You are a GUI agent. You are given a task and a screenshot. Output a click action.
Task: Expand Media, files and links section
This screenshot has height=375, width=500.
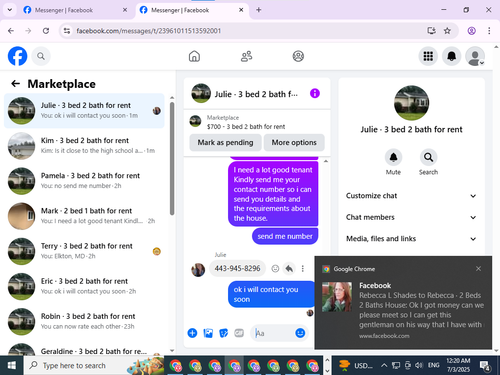coord(411,239)
